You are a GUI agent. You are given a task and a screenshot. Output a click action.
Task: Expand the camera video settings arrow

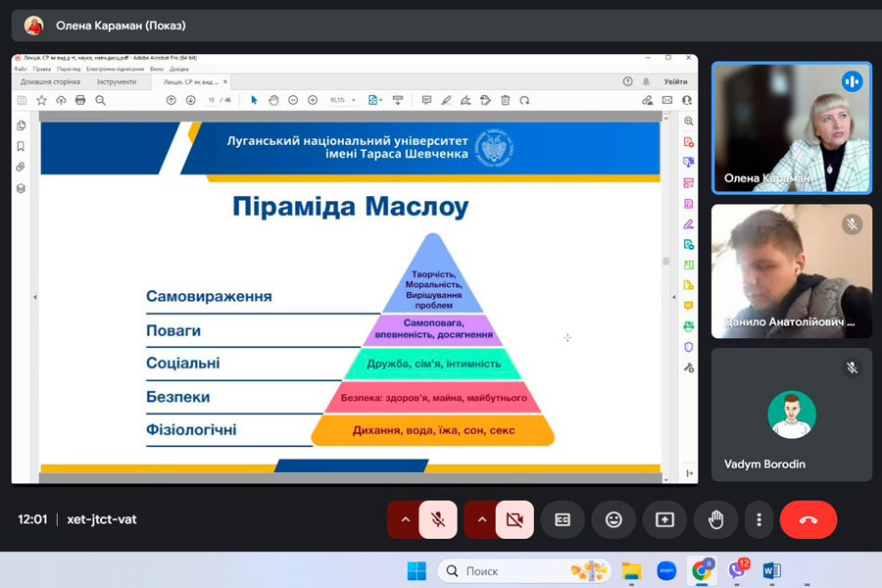coord(481,519)
